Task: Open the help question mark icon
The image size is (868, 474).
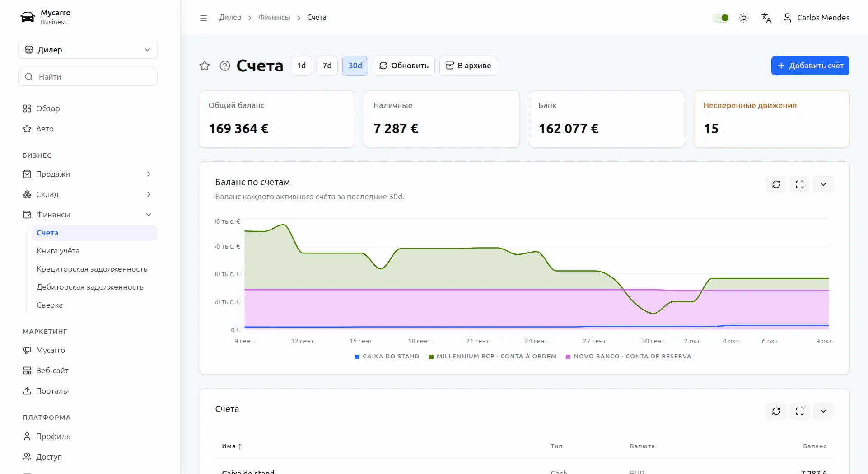Action: click(225, 66)
